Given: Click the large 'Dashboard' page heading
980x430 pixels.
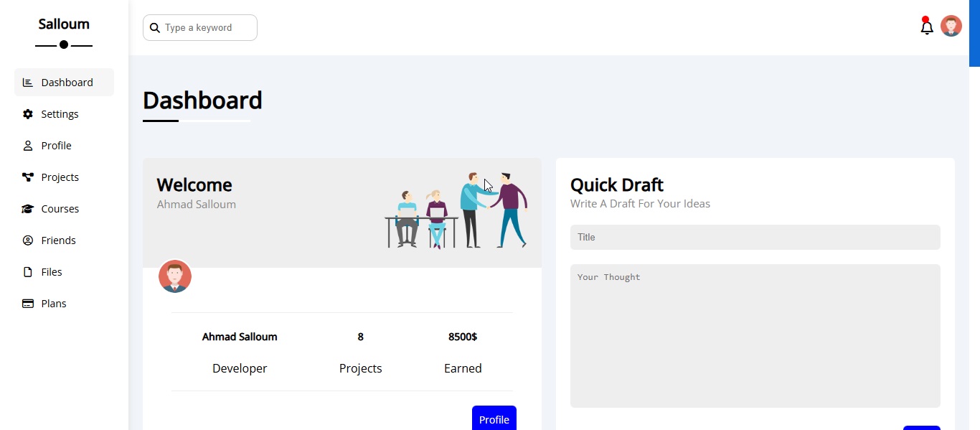Looking at the screenshot, I should tap(202, 101).
